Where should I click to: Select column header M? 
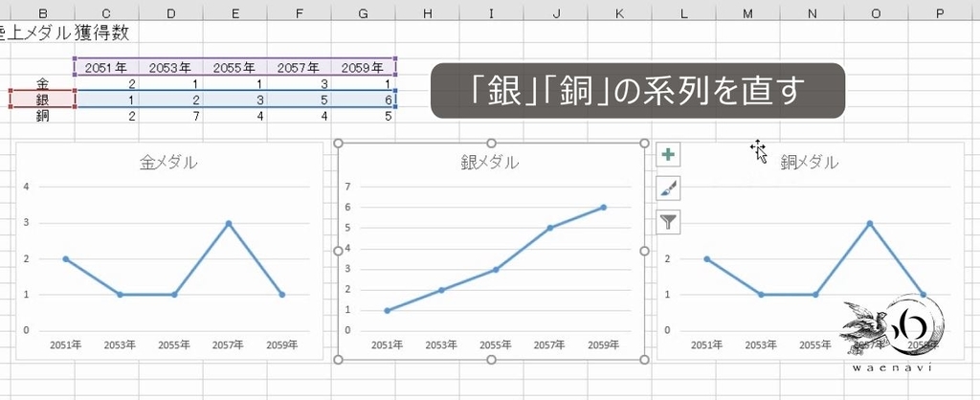[x=747, y=13]
